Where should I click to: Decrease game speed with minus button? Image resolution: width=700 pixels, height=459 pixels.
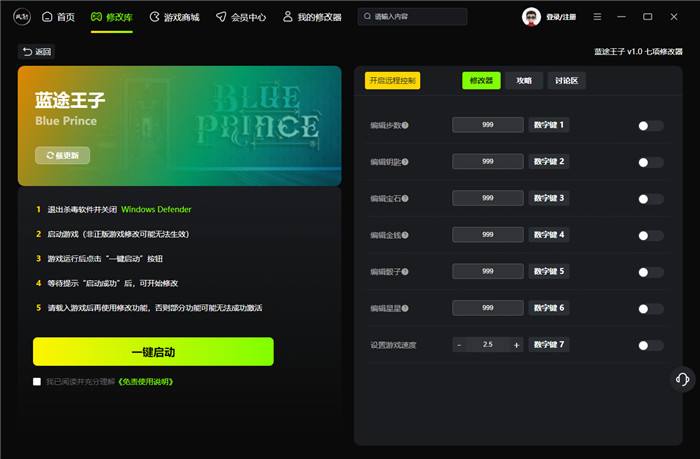(x=459, y=345)
